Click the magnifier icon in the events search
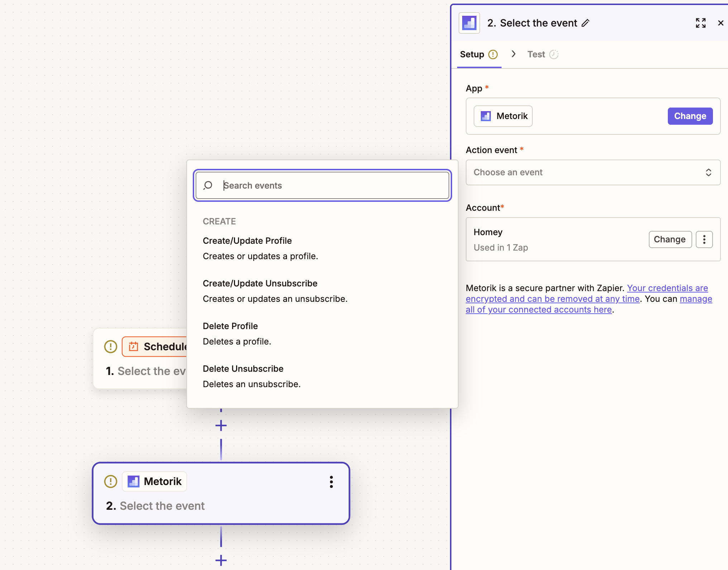 [x=208, y=185]
